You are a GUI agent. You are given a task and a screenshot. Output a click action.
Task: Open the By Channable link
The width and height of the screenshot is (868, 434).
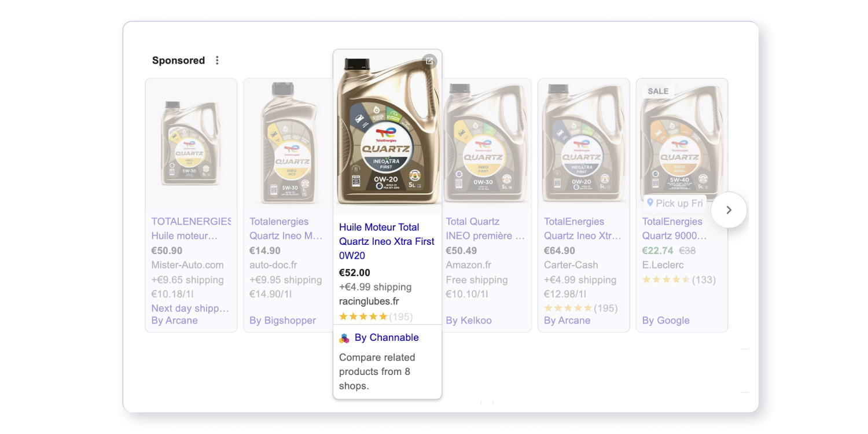387,337
